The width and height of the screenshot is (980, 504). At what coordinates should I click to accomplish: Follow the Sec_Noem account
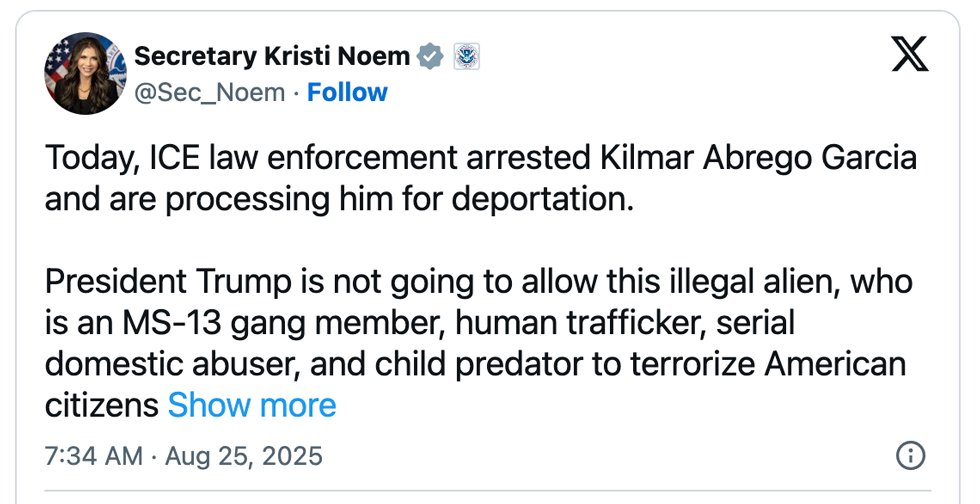347,93
